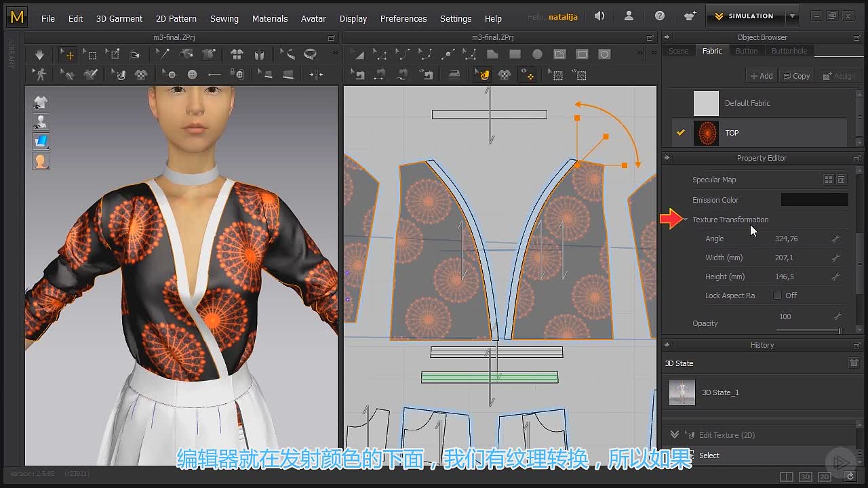The height and width of the screenshot is (488, 868).
Task: Click the Emission Color swatch
Action: [x=814, y=200]
